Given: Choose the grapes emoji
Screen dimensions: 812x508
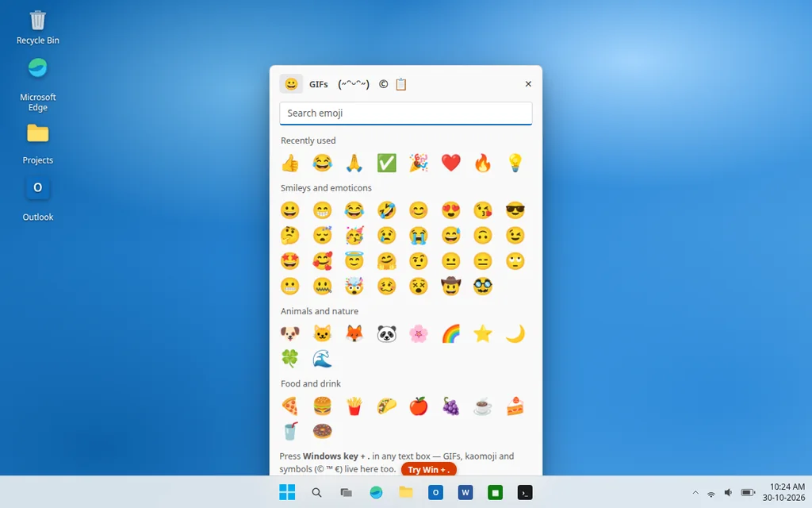Looking at the screenshot, I should click(450, 406).
